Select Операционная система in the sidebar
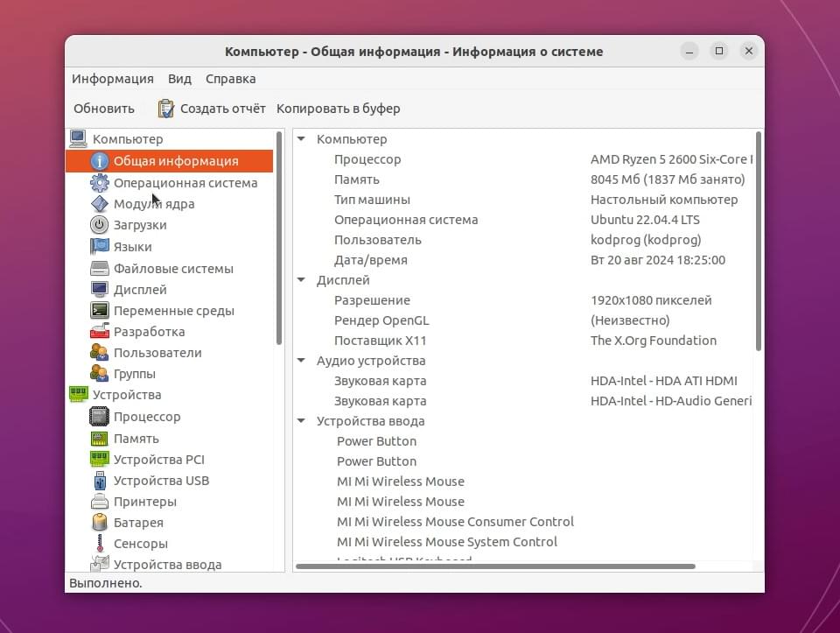The height and width of the screenshot is (633, 840). pyautogui.click(x=185, y=183)
